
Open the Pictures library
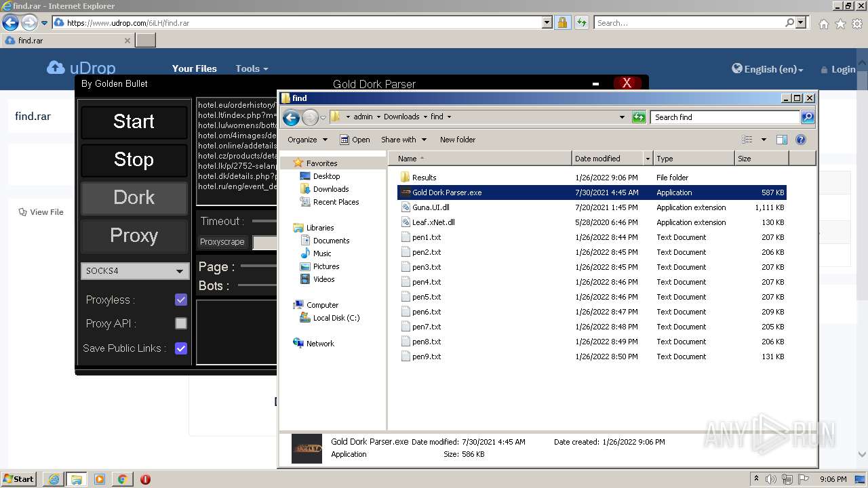pos(326,266)
